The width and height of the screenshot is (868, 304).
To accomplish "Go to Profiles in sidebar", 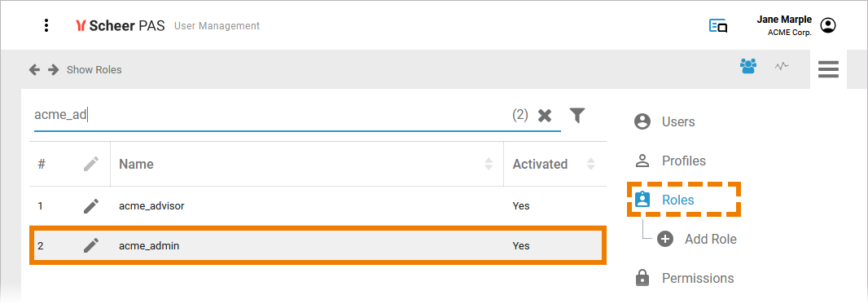I will coord(670,161).
